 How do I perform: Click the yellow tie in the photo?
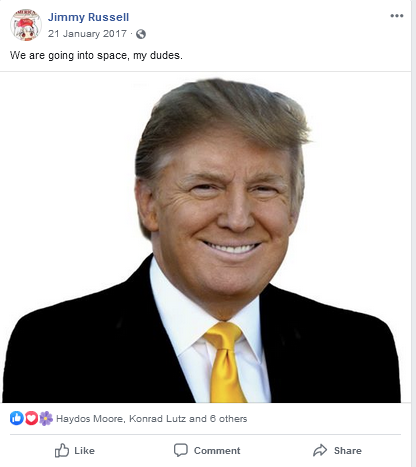(x=225, y=362)
